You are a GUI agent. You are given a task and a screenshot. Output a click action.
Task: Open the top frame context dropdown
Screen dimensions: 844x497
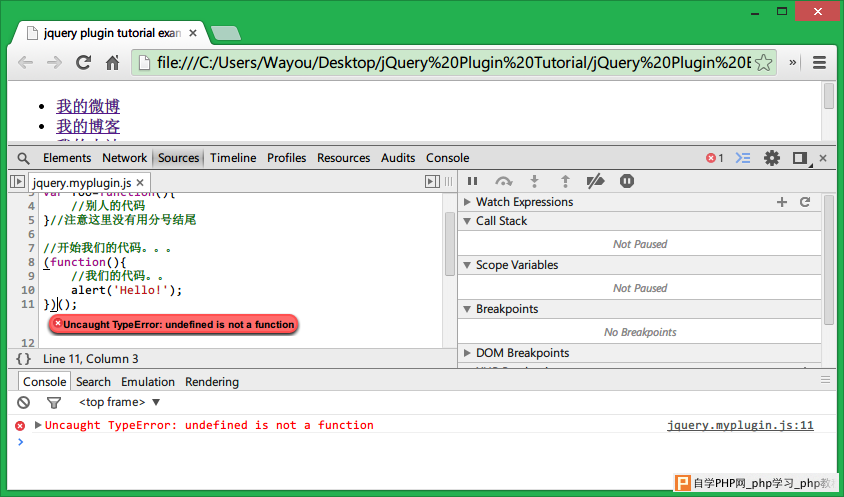(120, 403)
